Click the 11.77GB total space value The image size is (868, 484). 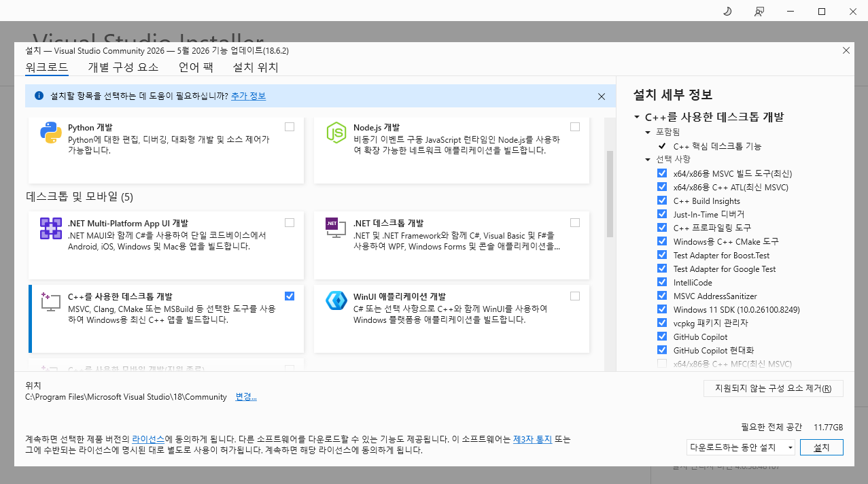829,428
